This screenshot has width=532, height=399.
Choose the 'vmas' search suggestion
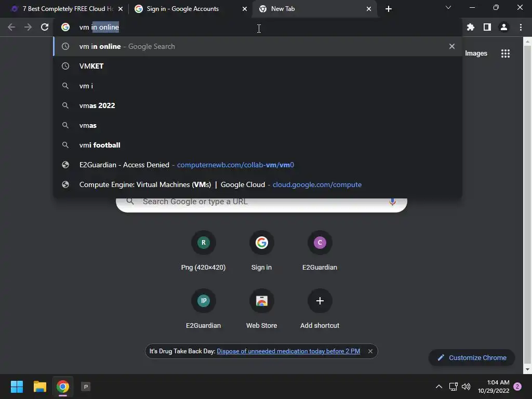(258, 125)
